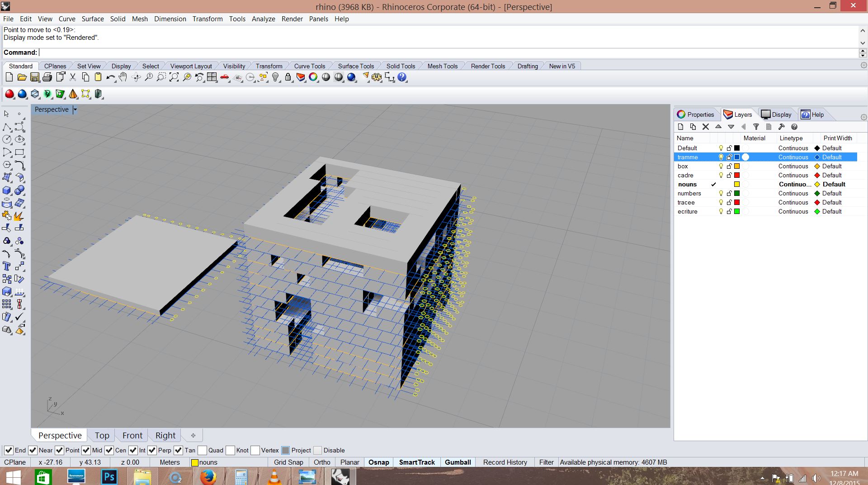Open the Curve menu
868x485 pixels.
[67, 19]
